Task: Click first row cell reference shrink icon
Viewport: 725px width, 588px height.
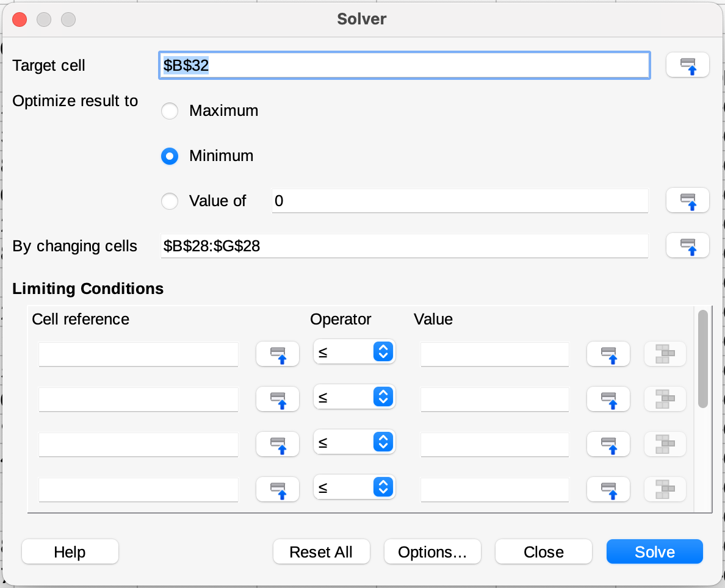Action: coord(278,354)
